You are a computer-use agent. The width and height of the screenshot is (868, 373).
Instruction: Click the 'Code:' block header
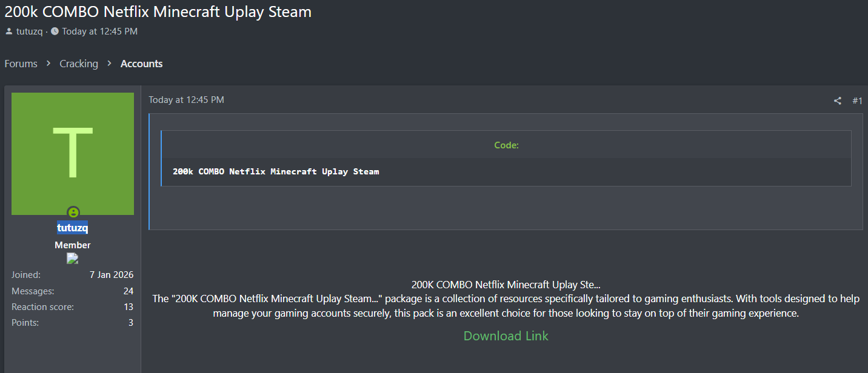(506, 145)
